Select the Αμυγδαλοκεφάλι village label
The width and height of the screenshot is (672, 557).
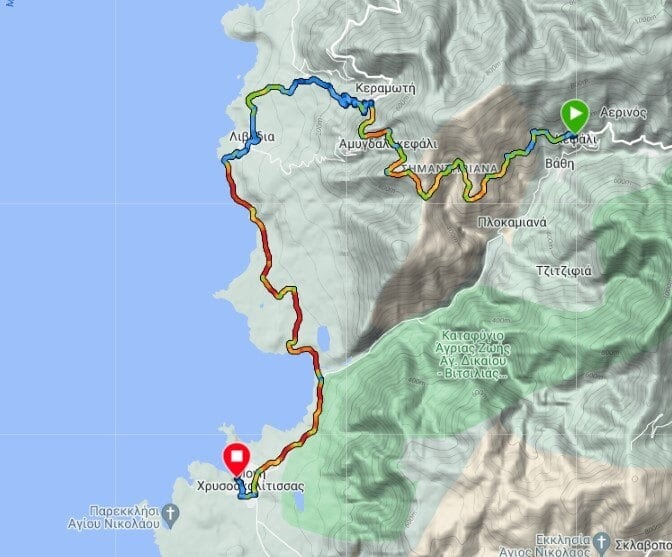[x=388, y=144]
